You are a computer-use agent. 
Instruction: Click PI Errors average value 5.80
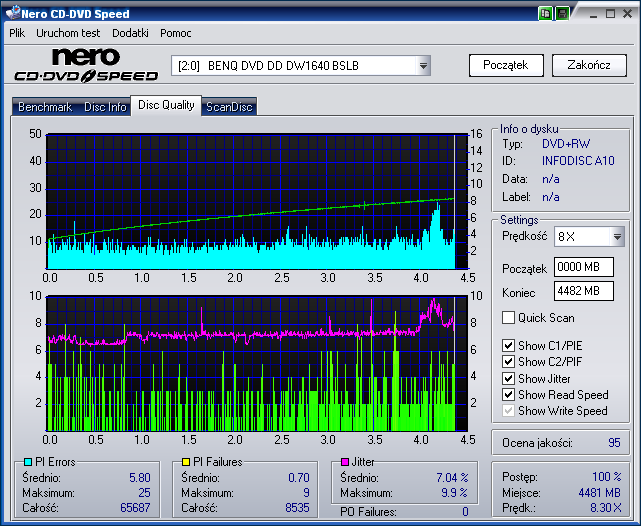[140, 478]
